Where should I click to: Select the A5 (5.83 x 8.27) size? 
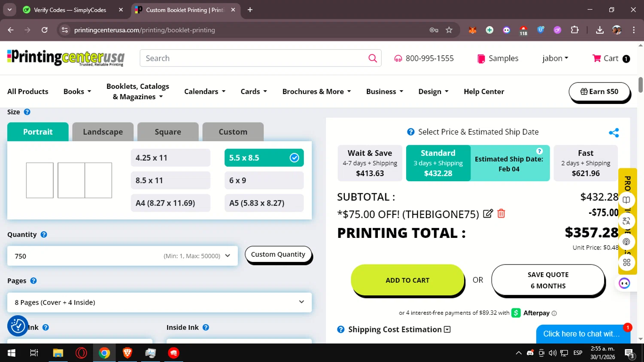264,203
